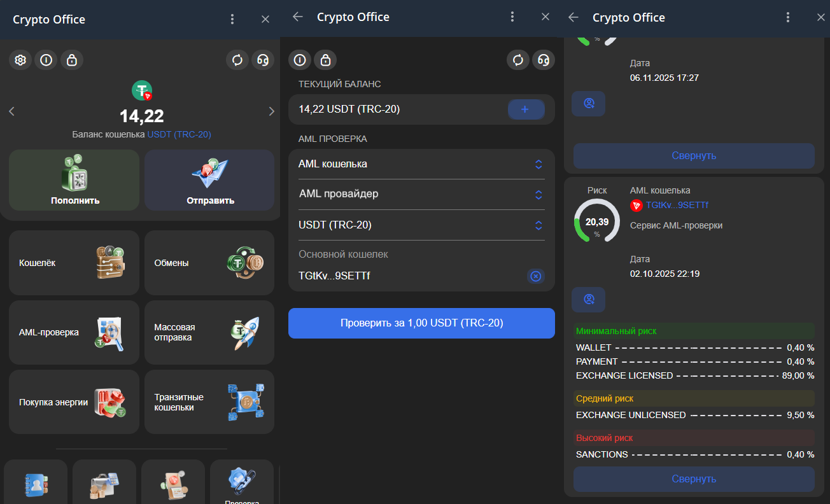The width and height of the screenshot is (830, 504).
Task: Click the info icon above ТЕКУЩИЙ БАЛАНС
Action: tap(300, 60)
